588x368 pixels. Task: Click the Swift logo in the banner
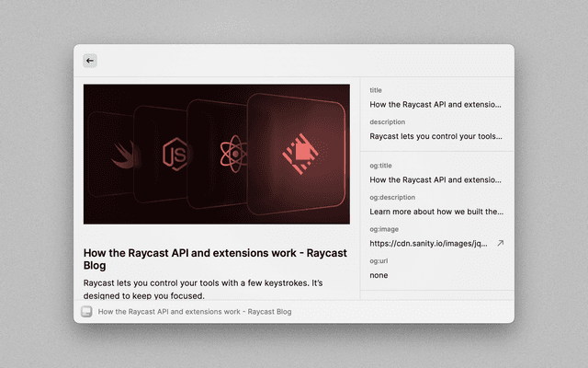[x=125, y=154]
